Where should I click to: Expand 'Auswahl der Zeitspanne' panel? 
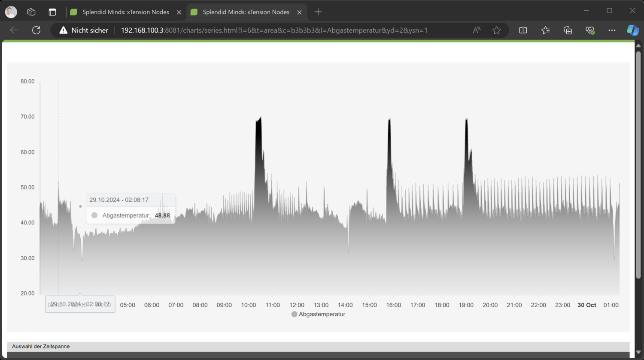40,346
